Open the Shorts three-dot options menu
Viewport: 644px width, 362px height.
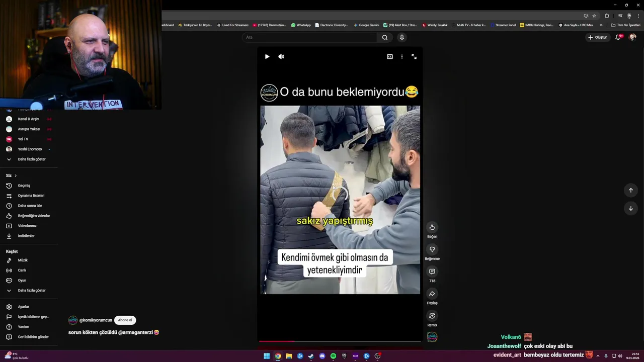coord(401,57)
